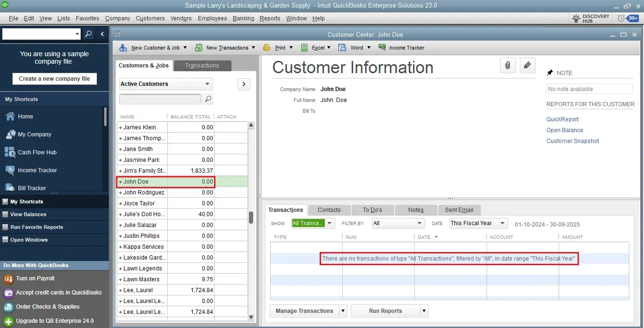Click the Word toolbar icon

tap(343, 48)
